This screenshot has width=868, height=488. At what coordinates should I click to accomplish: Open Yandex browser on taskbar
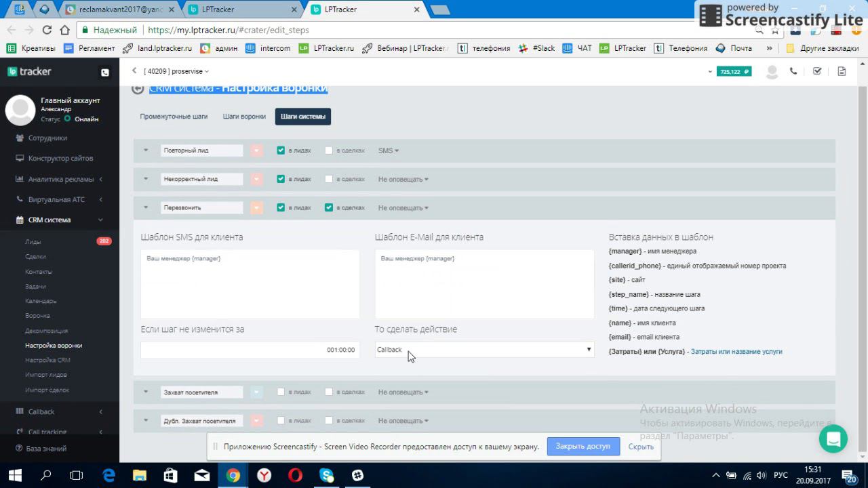(264, 476)
